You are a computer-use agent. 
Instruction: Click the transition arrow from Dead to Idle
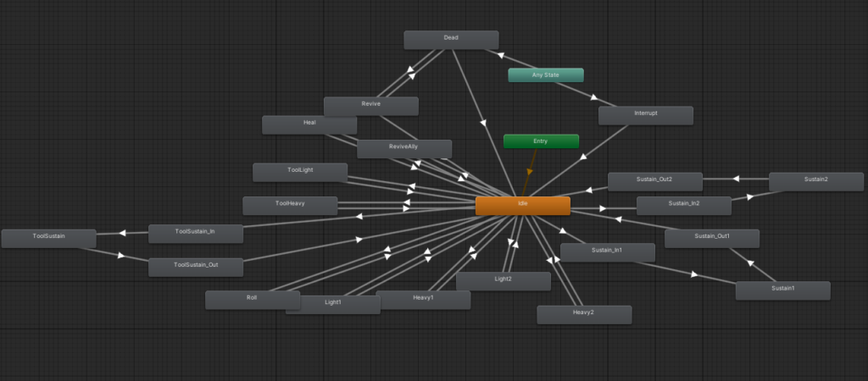483,123
